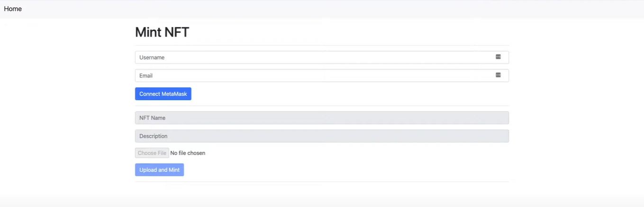Click the file picker control under Description
The image size is (644, 207).
click(170, 153)
